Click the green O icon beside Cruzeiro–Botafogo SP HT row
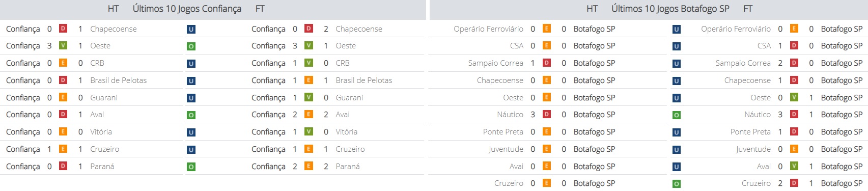 point(677,184)
